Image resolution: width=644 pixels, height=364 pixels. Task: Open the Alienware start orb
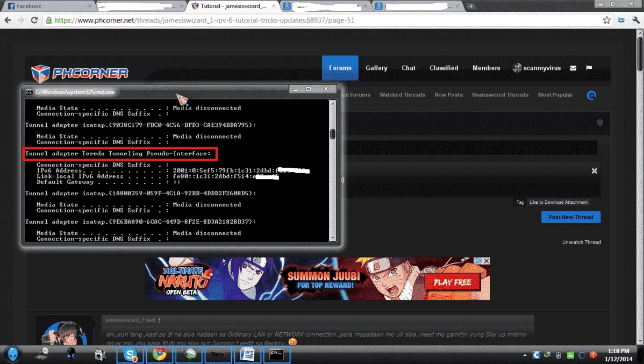coord(13,354)
